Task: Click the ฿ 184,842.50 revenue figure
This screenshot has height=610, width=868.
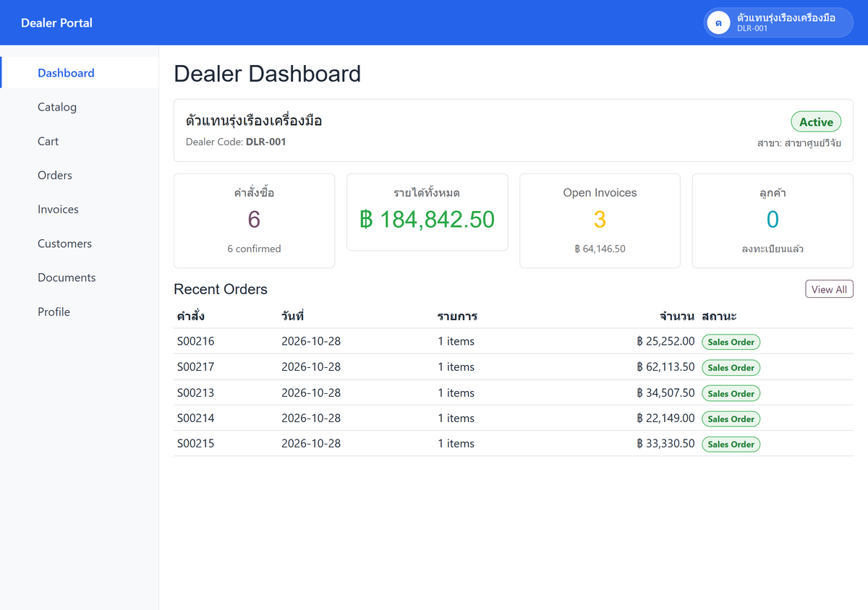Action: 427,220
